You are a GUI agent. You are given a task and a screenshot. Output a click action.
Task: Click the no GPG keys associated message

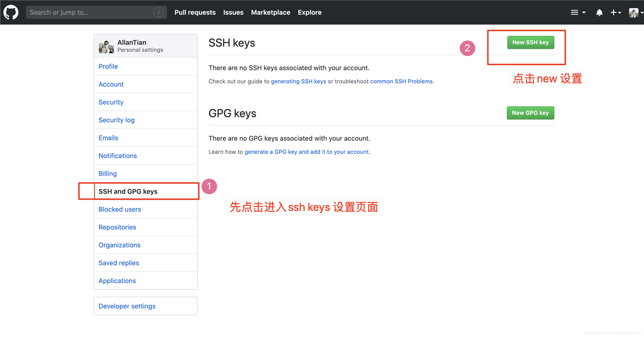click(290, 138)
